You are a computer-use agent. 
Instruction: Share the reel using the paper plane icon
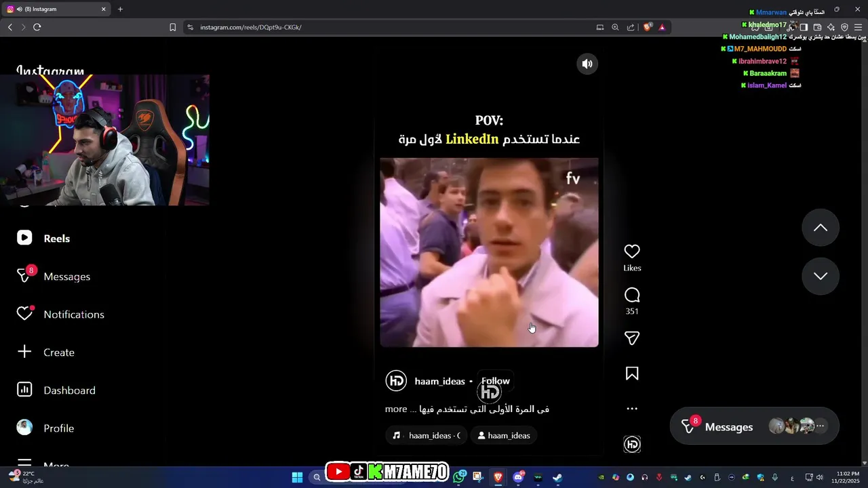(632, 338)
